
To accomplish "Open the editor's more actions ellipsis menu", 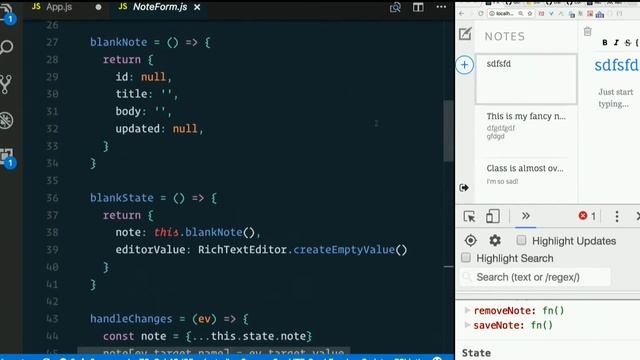I will (441, 7).
